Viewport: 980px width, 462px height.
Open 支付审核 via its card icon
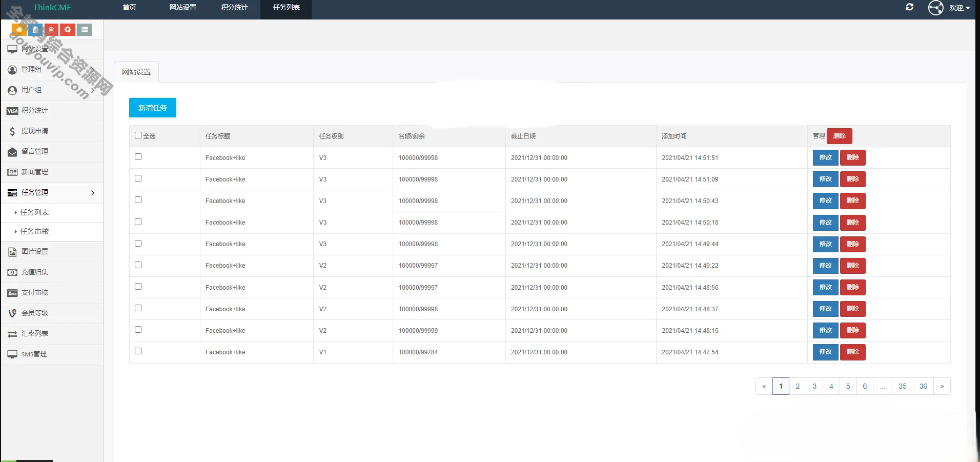tap(12, 293)
